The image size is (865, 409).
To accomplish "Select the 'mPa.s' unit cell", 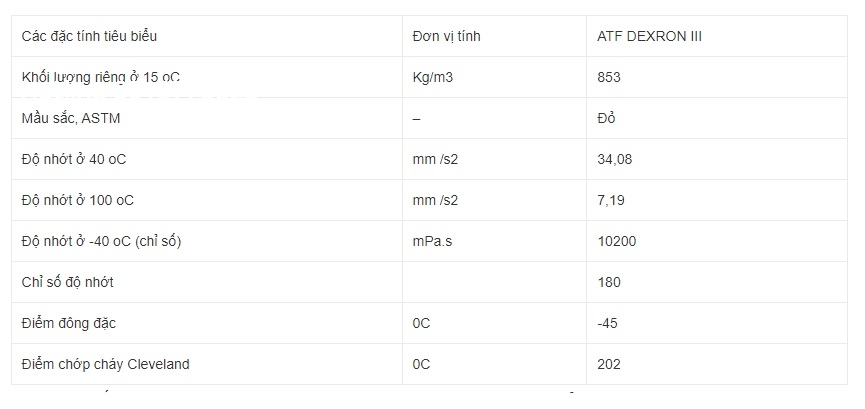I will tap(434, 241).
